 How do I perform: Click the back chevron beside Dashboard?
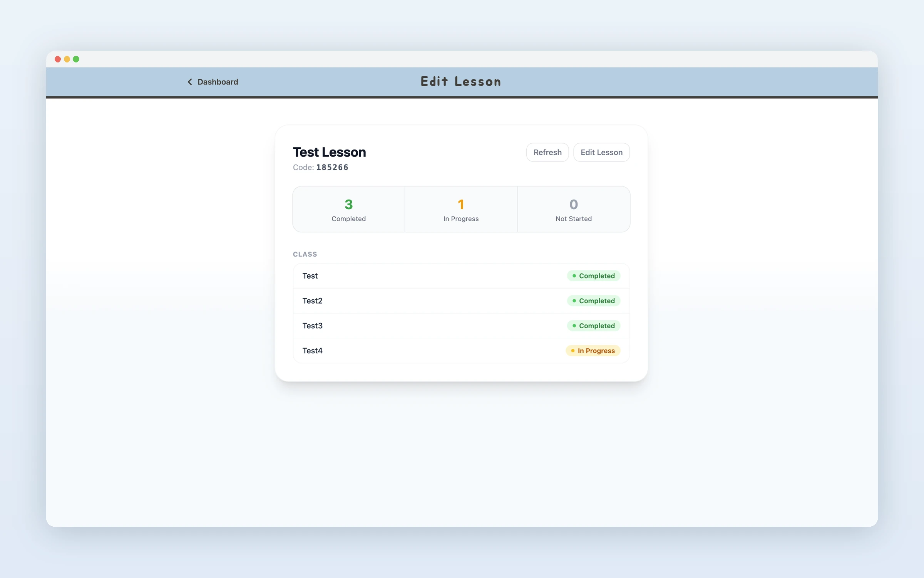190,82
